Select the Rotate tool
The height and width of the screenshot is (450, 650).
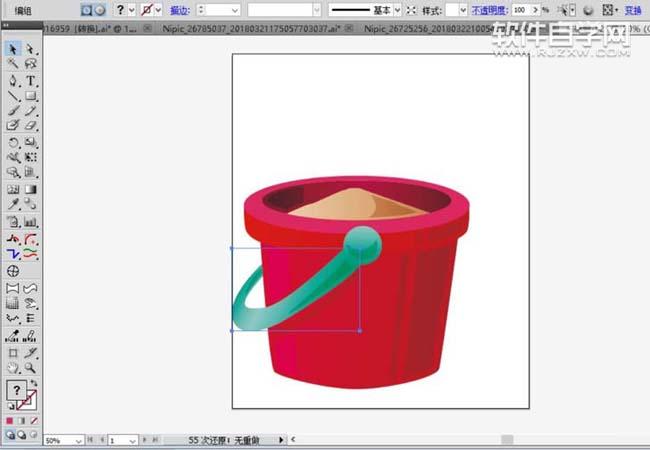point(13,142)
